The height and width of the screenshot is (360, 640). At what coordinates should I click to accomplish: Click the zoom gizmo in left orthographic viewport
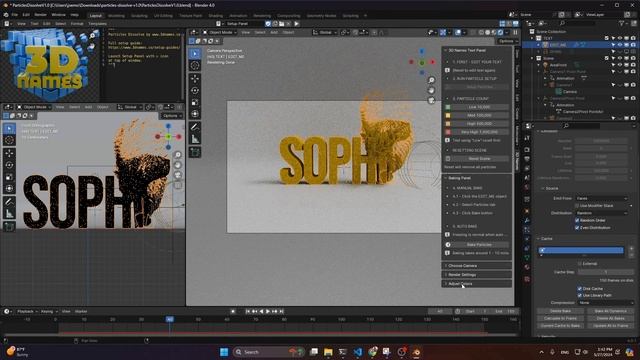(178, 155)
